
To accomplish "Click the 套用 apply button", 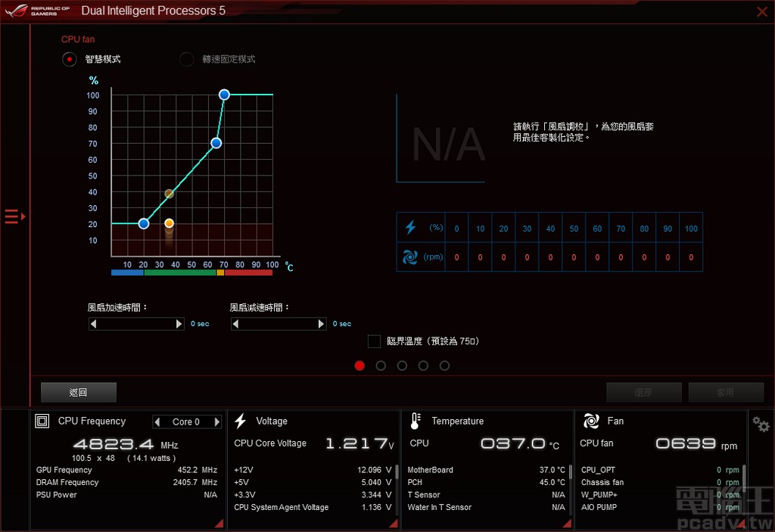I will pyautogui.click(x=726, y=393).
